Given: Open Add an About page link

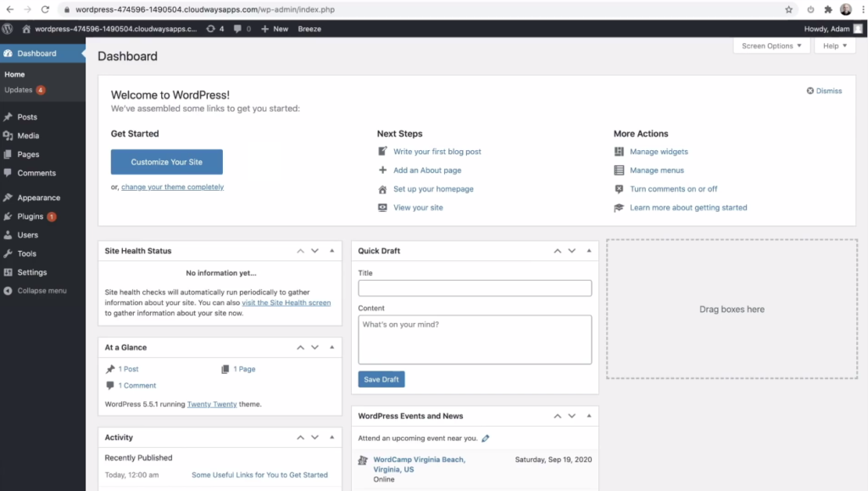Looking at the screenshot, I should [427, 170].
